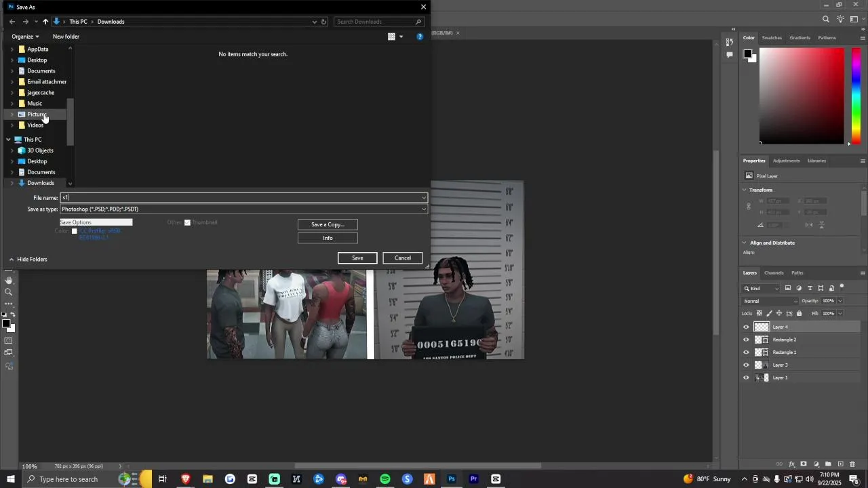
Task: Open the Edit Toolbar three-dots menu
Action: (x=9, y=304)
